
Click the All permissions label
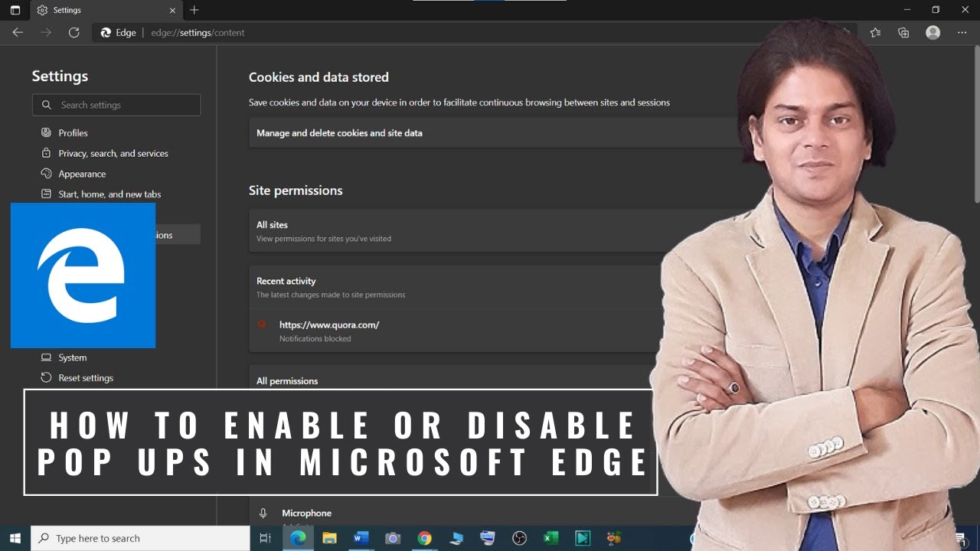[287, 381]
